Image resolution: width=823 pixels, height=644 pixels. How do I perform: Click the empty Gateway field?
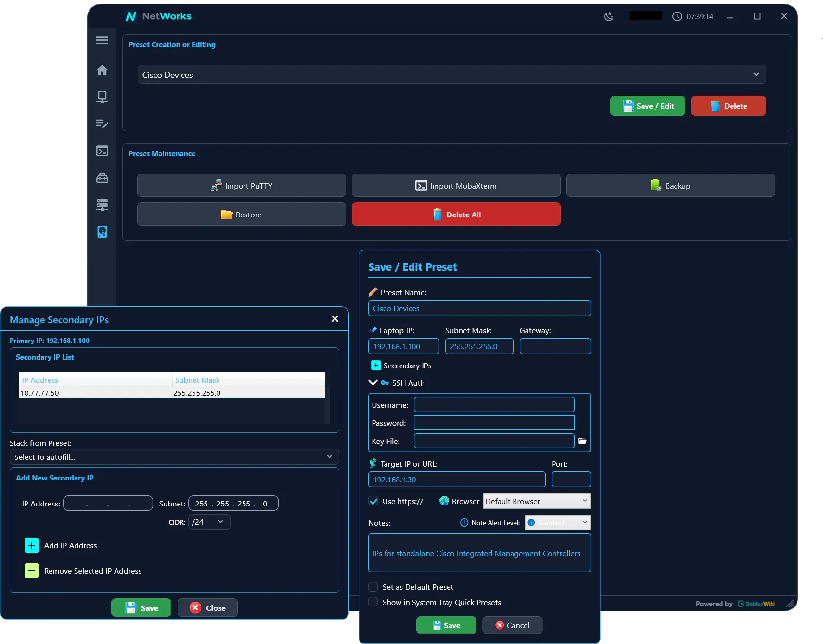pyautogui.click(x=555, y=346)
